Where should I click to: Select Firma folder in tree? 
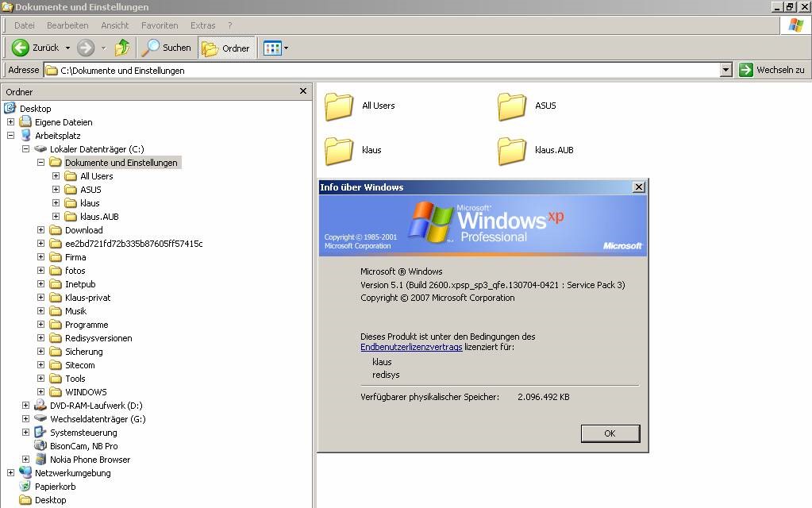tap(75, 257)
